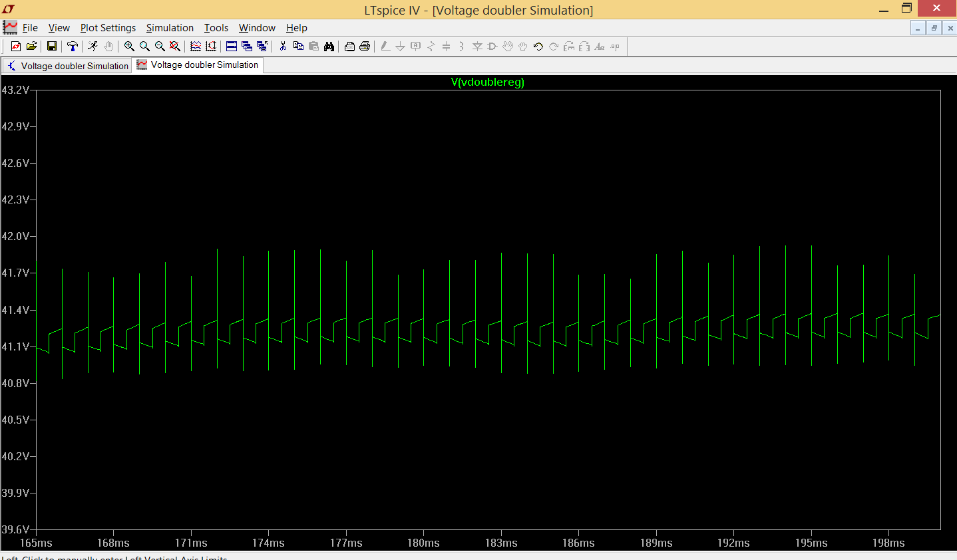Click the 43.2V vertical axis label
Image resolution: width=957 pixels, height=560 pixels.
15,90
